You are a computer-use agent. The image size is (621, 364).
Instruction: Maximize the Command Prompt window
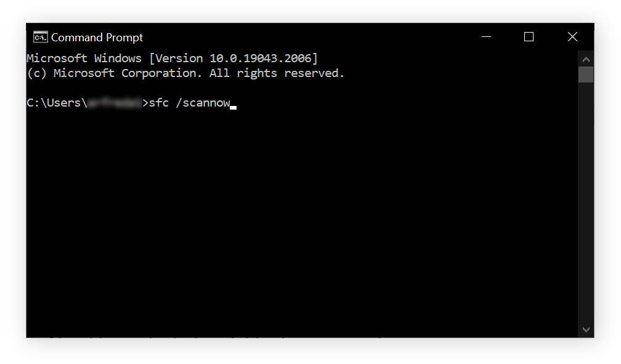click(529, 37)
